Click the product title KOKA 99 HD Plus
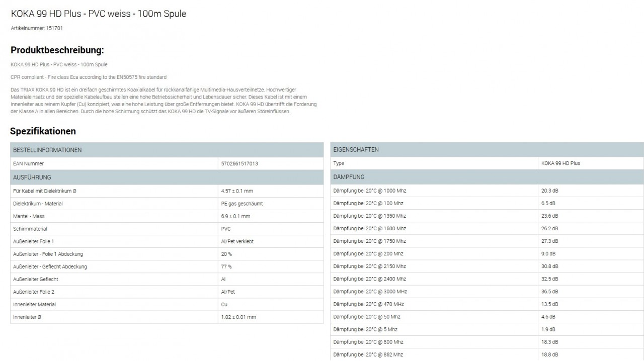 click(x=98, y=14)
